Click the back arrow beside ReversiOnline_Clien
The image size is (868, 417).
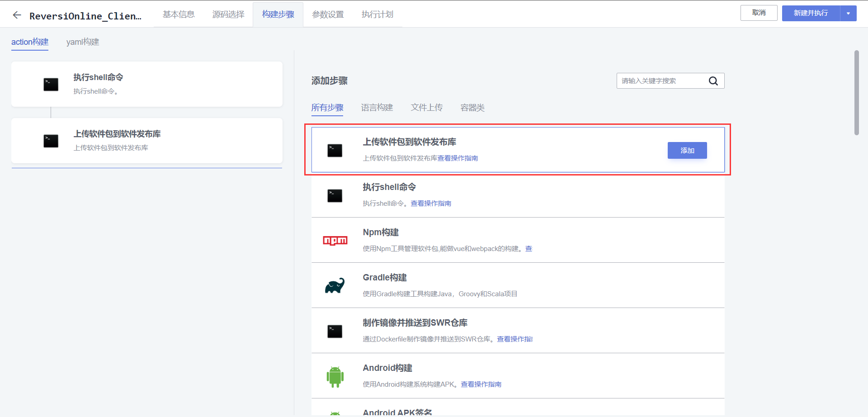click(17, 14)
